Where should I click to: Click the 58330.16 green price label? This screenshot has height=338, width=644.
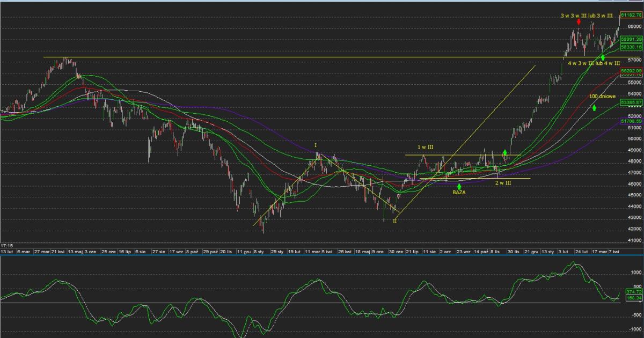tap(632, 47)
